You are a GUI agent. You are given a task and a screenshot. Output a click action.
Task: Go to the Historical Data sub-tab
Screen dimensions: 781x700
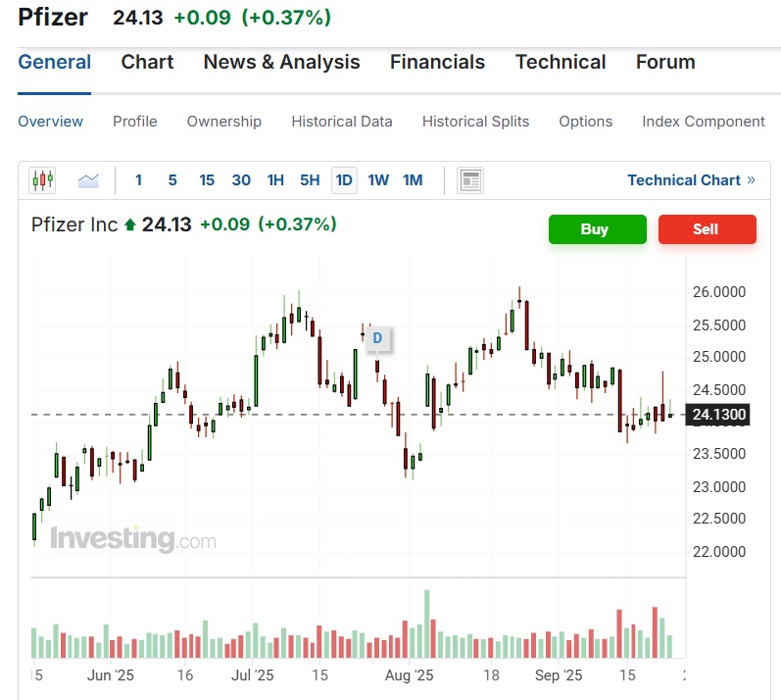click(x=342, y=122)
